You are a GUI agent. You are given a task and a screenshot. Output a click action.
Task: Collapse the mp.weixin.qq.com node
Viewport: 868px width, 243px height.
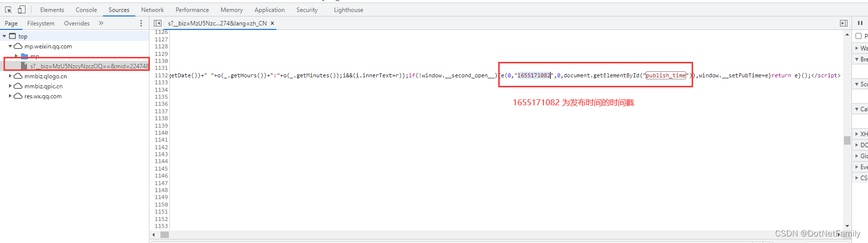(x=10, y=46)
